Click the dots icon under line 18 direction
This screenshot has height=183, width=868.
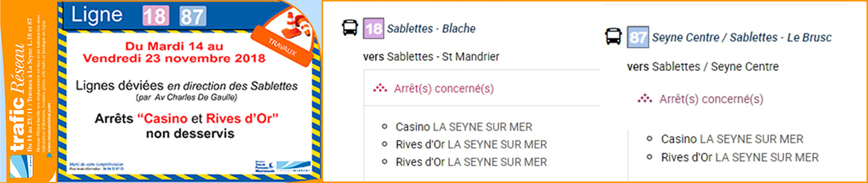pyautogui.click(x=380, y=88)
